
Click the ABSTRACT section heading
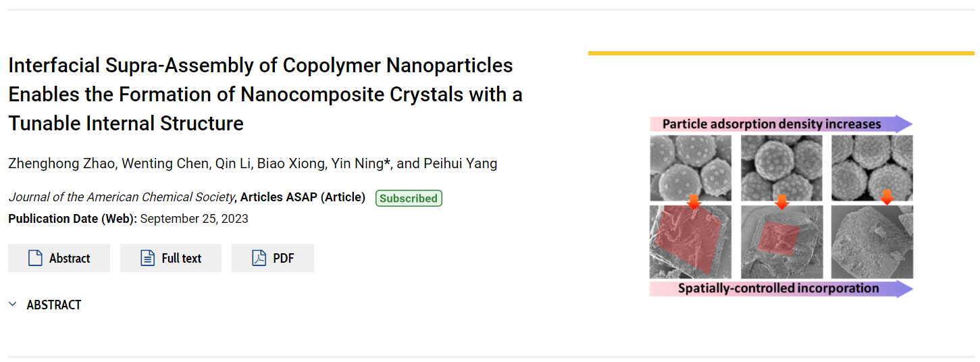pos(54,305)
